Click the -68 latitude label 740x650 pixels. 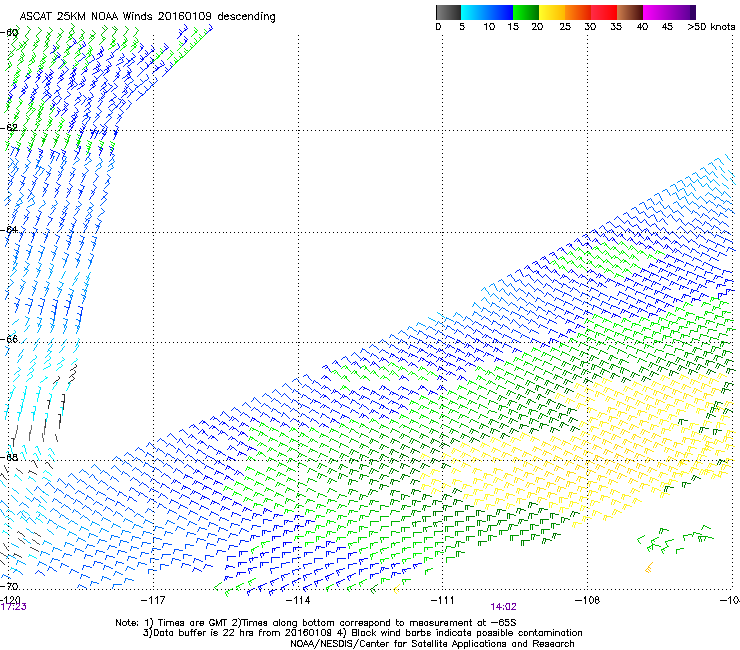tap(10, 457)
